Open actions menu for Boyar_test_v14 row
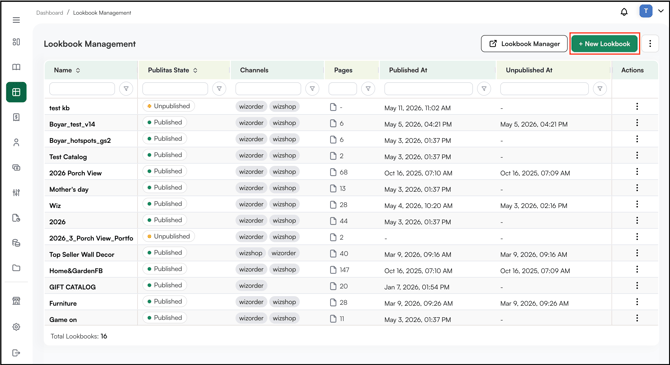 (637, 123)
